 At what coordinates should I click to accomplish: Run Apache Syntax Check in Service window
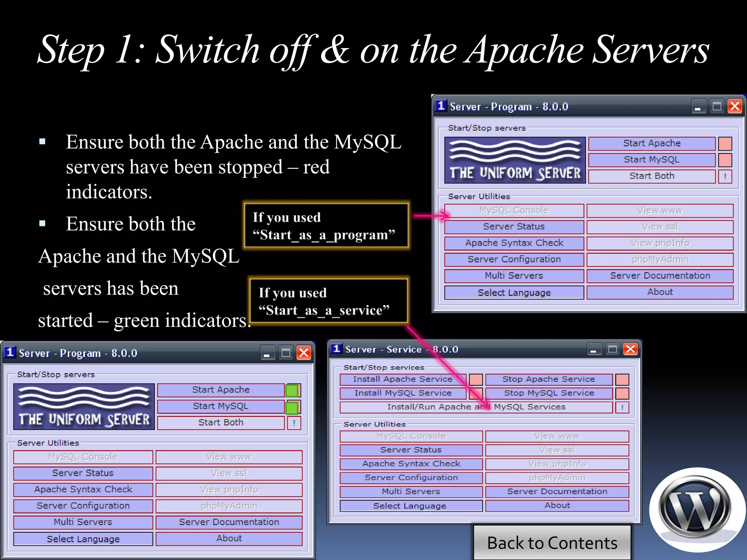coord(411,464)
